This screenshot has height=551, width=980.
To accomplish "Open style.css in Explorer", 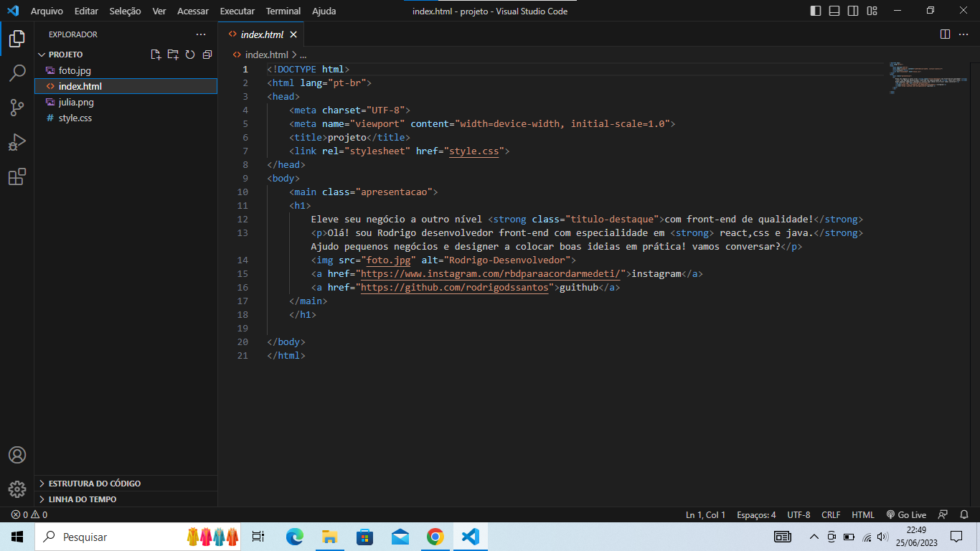I will [126, 118].
